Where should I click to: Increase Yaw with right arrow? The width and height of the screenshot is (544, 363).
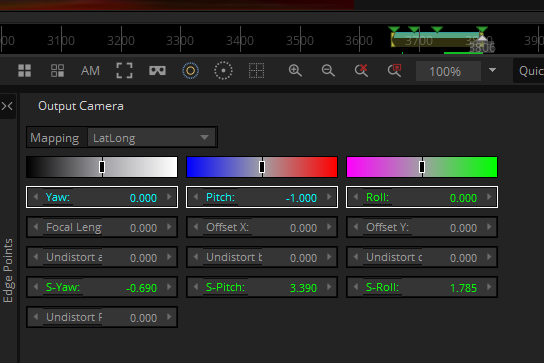click(169, 197)
